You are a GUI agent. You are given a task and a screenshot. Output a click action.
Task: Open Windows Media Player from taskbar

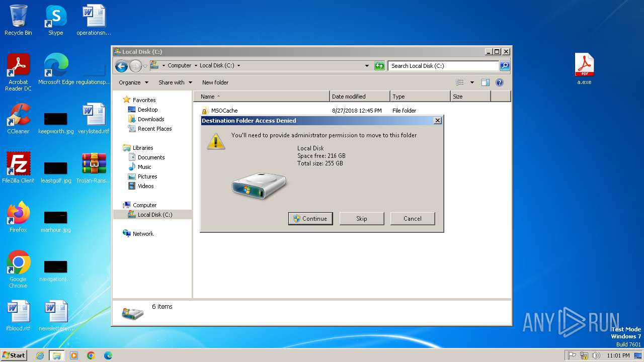[x=74, y=355]
